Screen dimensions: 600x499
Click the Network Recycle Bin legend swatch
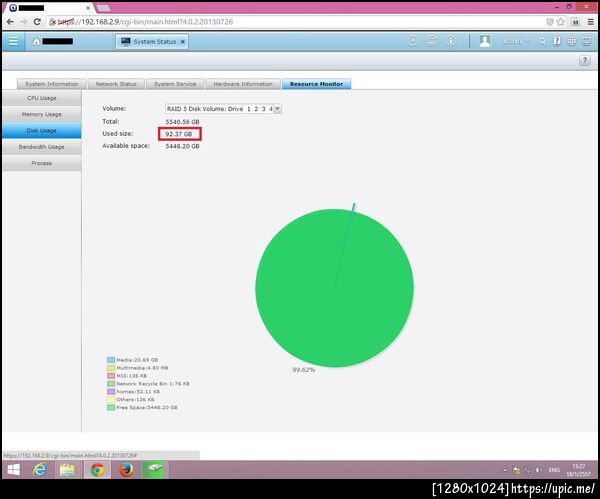(111, 384)
